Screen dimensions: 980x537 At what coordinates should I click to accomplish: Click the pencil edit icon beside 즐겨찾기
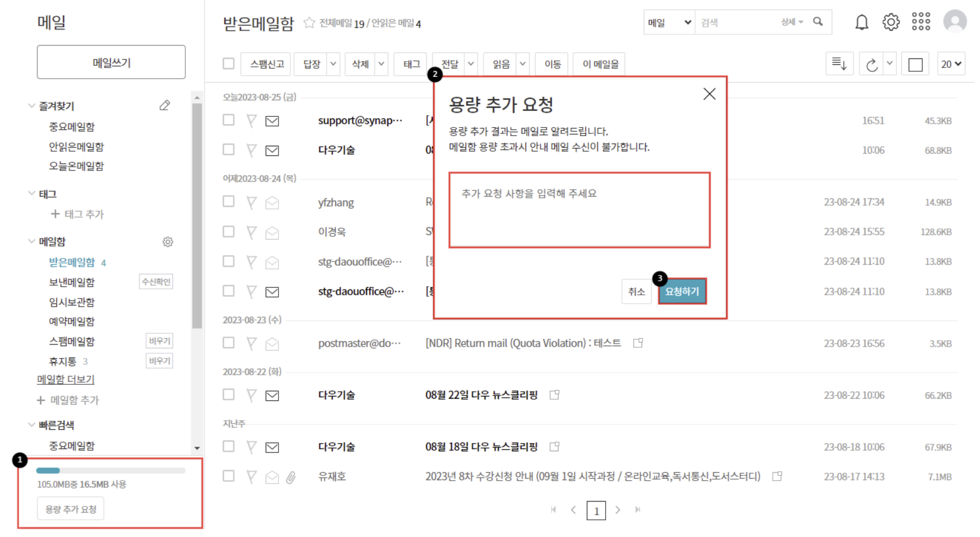(165, 106)
